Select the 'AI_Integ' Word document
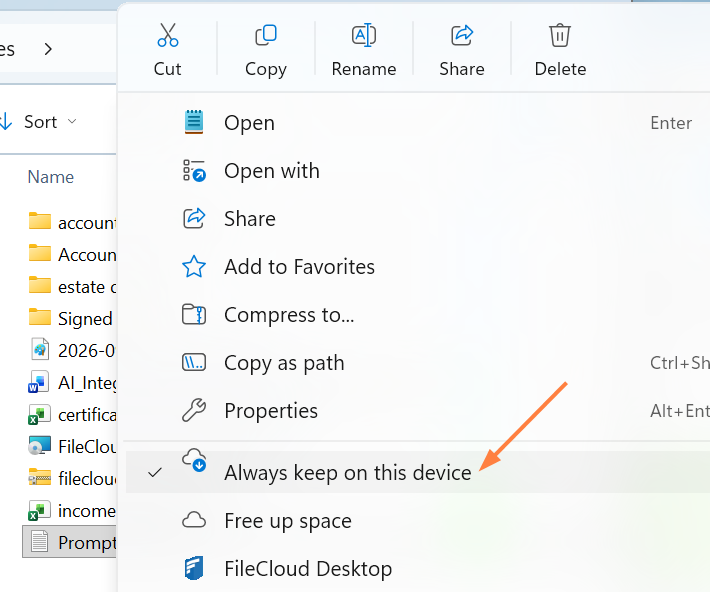The image size is (710, 592). pyautogui.click(x=72, y=382)
